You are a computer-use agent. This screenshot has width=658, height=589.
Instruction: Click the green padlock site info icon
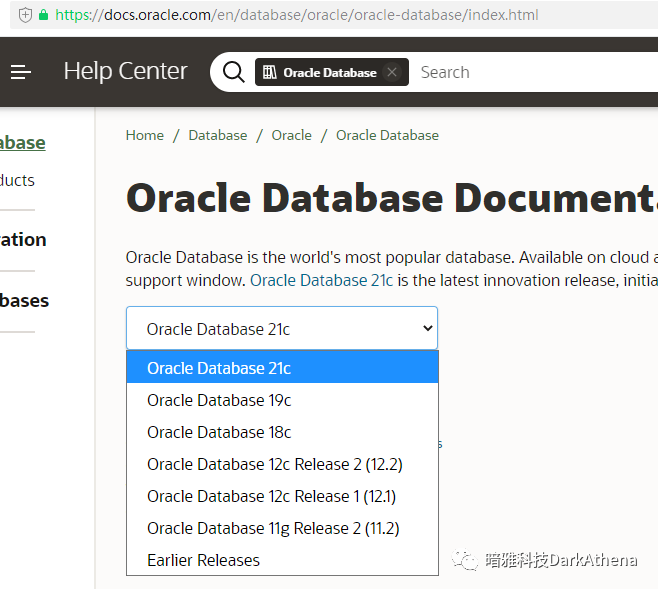[x=43, y=15]
